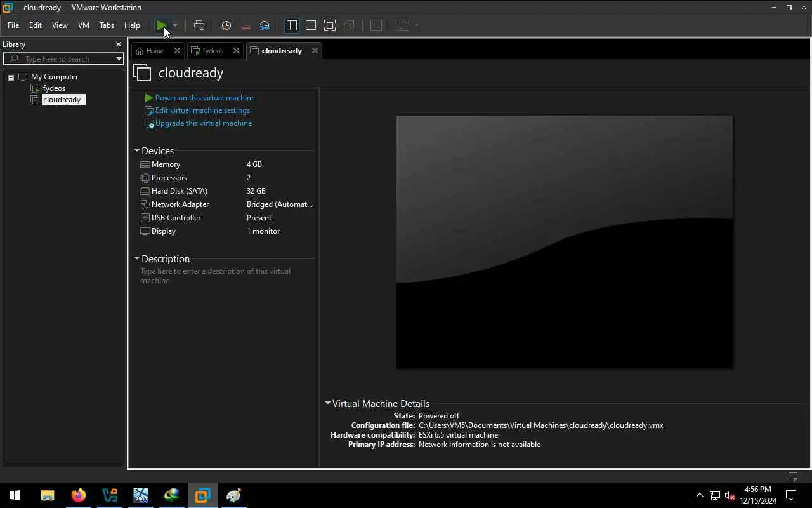Open the notification center icon

pyautogui.click(x=791, y=495)
